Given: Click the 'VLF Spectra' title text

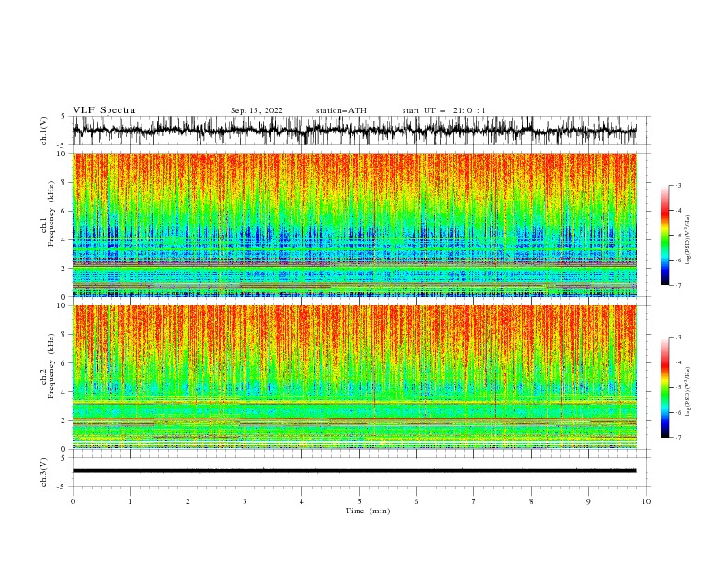Looking at the screenshot, I should [104, 110].
